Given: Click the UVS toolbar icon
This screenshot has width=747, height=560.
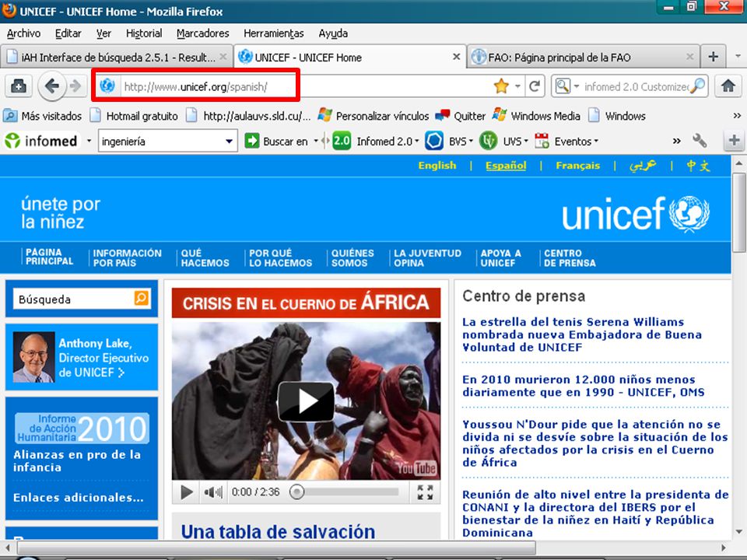Looking at the screenshot, I should click(489, 141).
